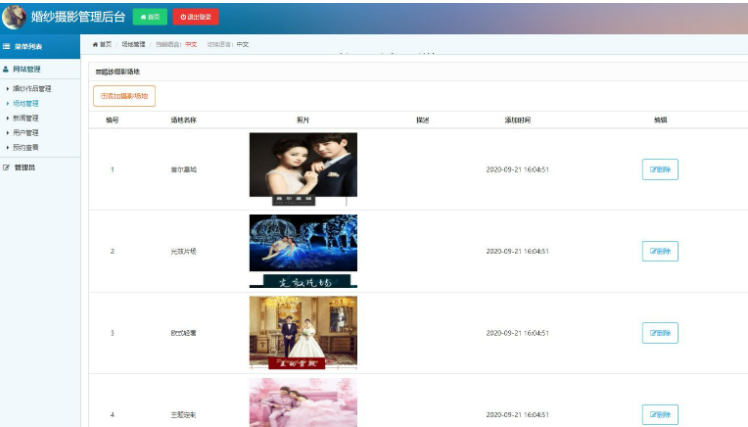Click the 婚纱摄影场地 panel heading

(x=118, y=72)
